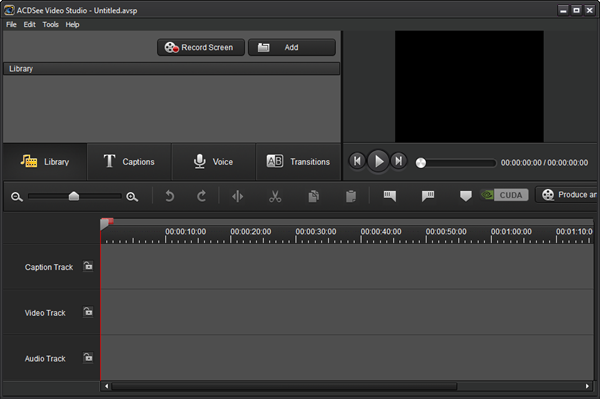
Task: Switch to the Captions tab
Action: 129,161
